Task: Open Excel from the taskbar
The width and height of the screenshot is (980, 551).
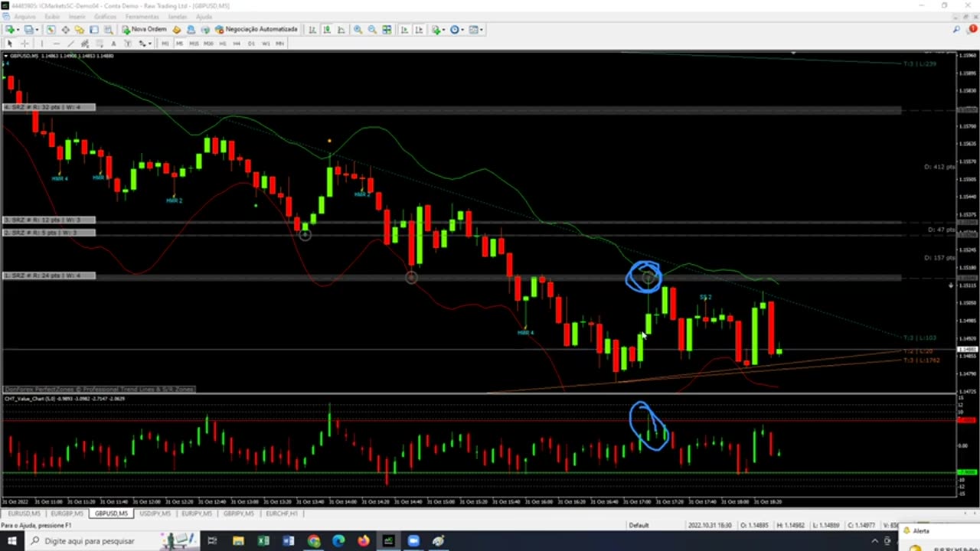Action: tap(263, 541)
